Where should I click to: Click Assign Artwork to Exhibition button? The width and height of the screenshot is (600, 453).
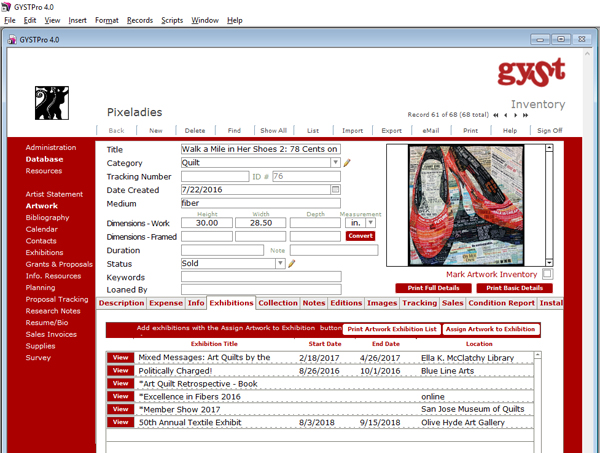[x=490, y=329]
